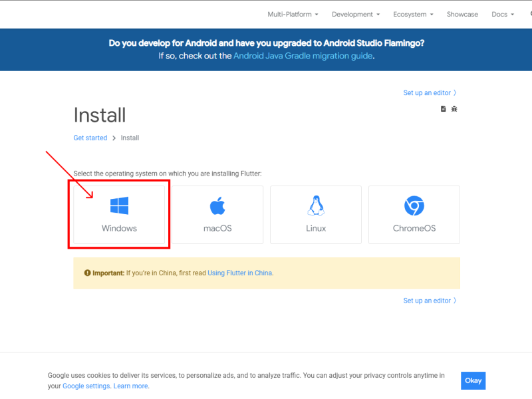532x399 pixels.
Task: Accept cookies with the Okay button
Action: click(x=473, y=380)
